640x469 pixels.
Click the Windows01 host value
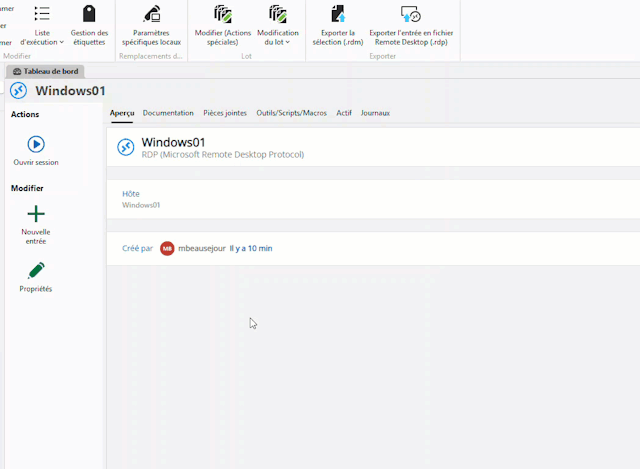pos(141,205)
